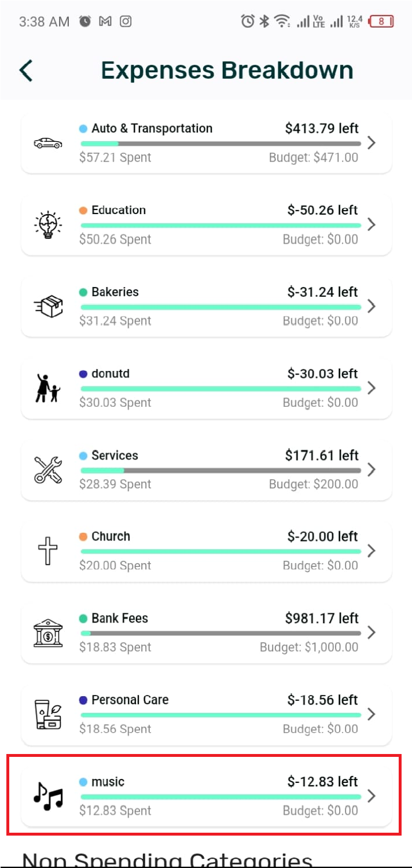Select the delivery box Bakeries icon
This screenshot has width=412, height=868.
[x=48, y=306]
